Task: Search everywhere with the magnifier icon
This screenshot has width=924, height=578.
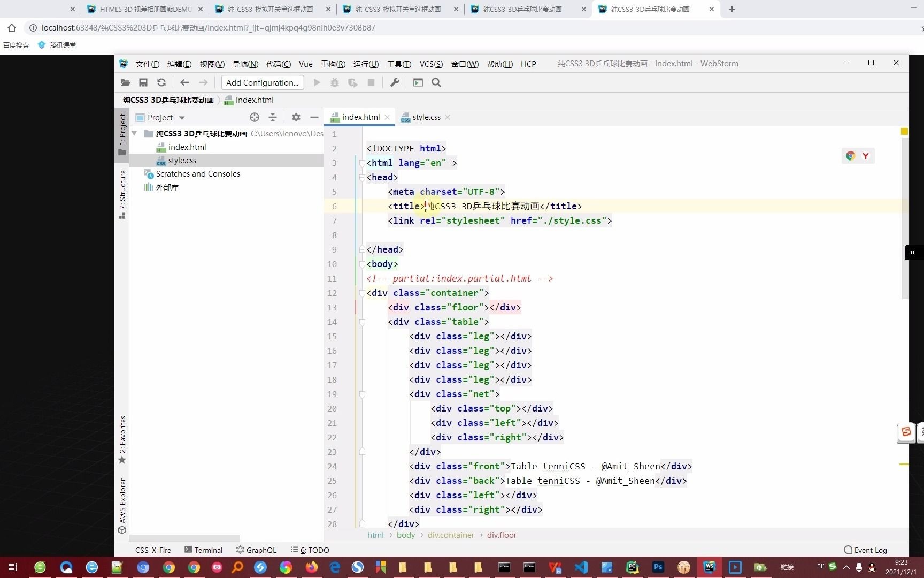Action: 436,82
